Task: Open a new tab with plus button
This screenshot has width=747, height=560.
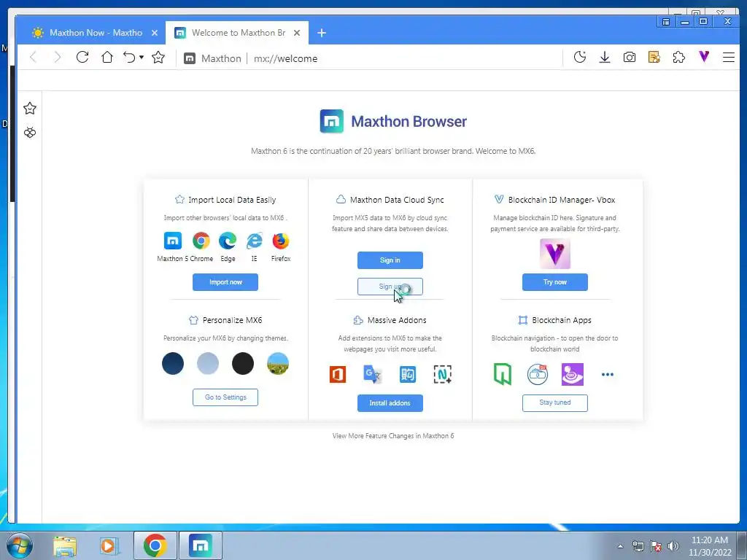Action: point(322,33)
